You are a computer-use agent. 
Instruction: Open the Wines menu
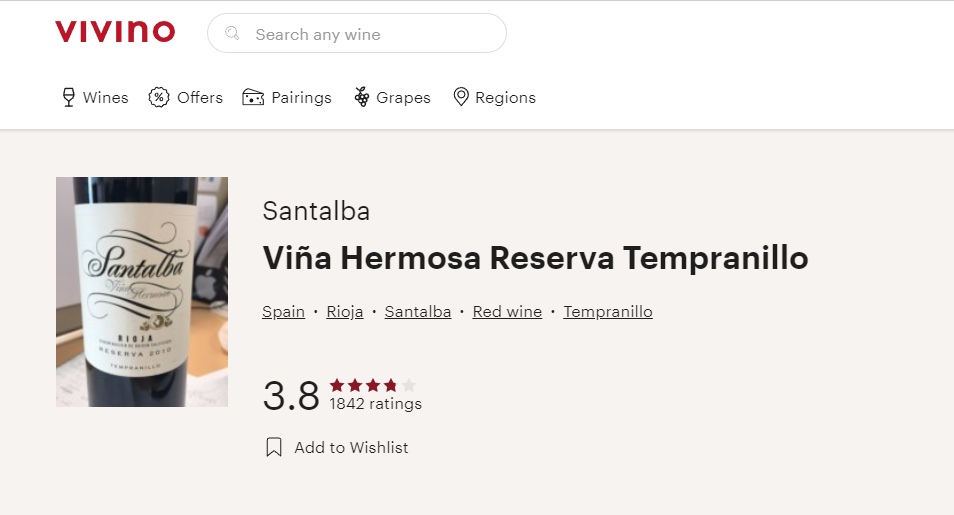click(105, 98)
